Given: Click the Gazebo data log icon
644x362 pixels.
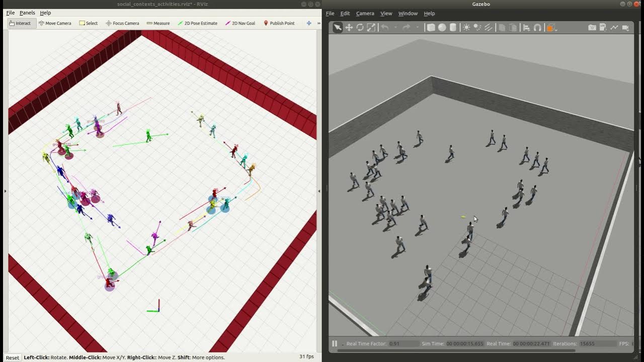Looking at the screenshot, I should pos(603,28).
